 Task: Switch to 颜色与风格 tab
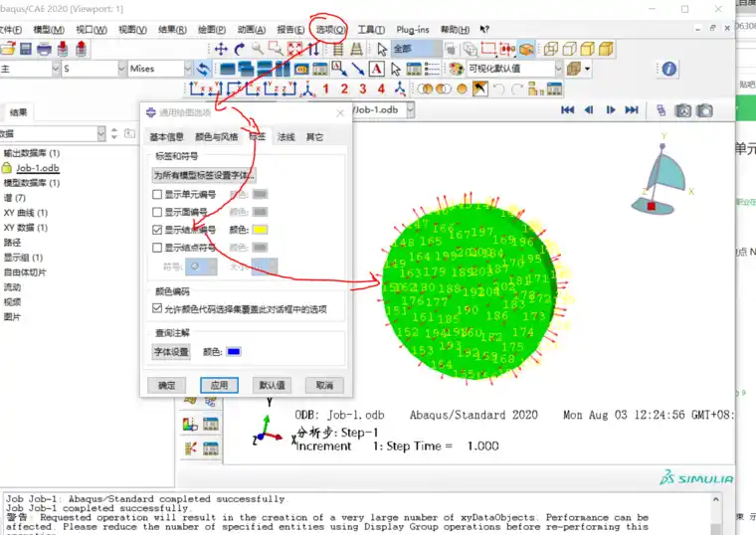coord(217,137)
